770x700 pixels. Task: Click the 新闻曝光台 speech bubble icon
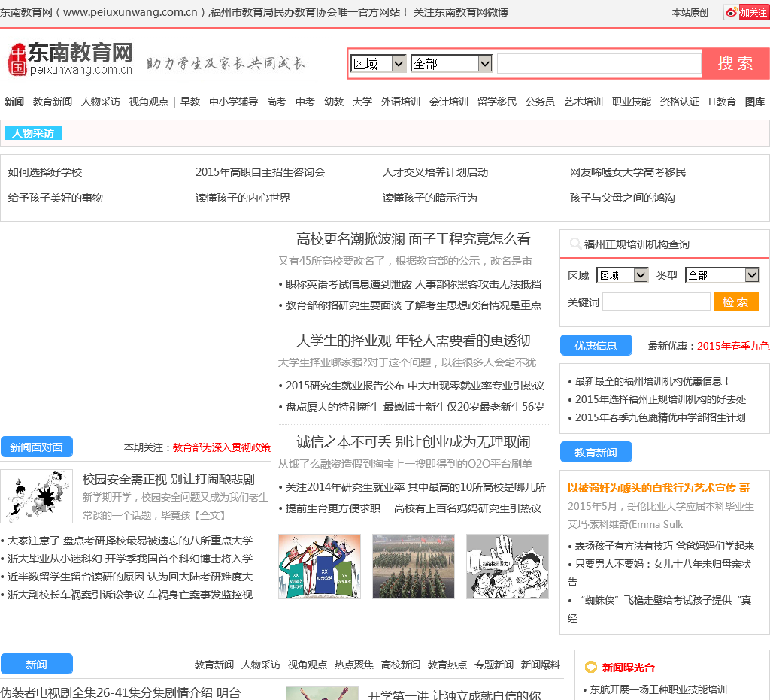(591, 667)
